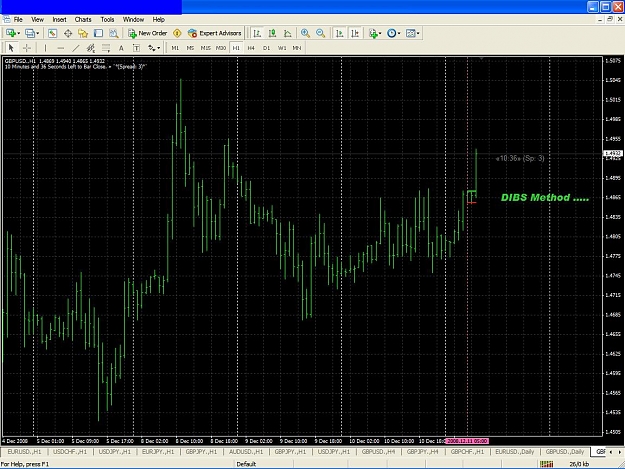Toggle chart Auto Scroll
Viewport: 625px width, 469px height.
(x=340, y=33)
